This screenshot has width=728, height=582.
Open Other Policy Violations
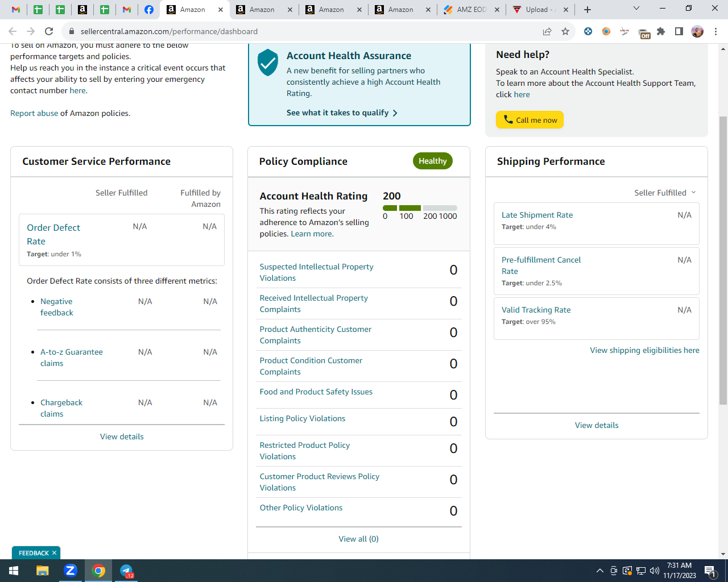(301, 508)
